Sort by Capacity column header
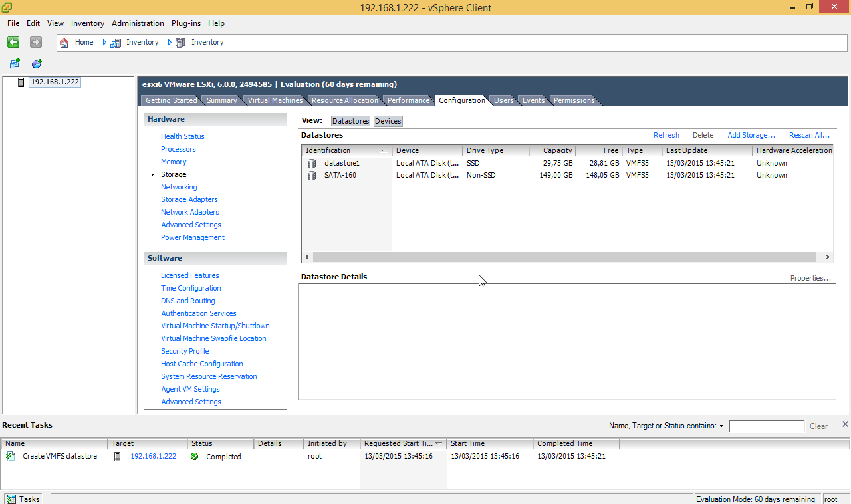The height and width of the screenshot is (504, 851). 552,150
